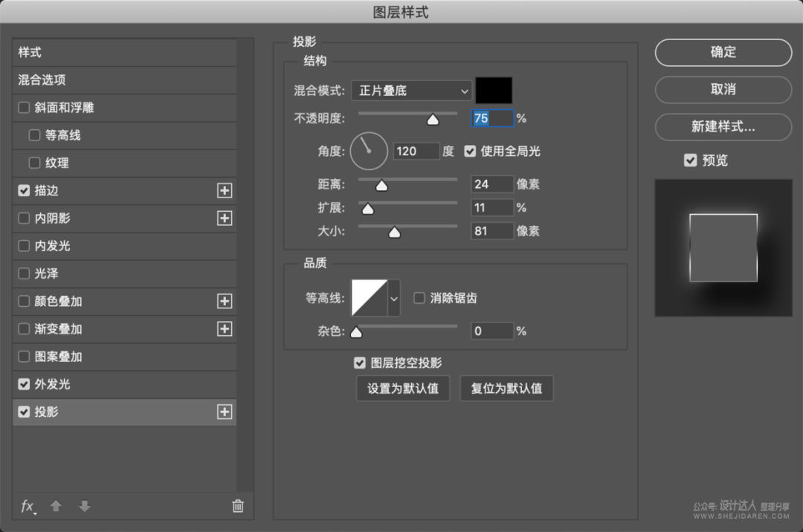This screenshot has width=803, height=532.
Task: Enable 斜面和浮雕 checkbox
Action: 24,108
